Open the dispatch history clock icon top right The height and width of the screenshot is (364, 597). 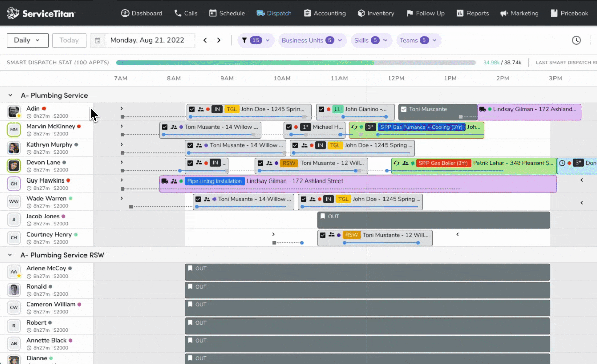576,40
